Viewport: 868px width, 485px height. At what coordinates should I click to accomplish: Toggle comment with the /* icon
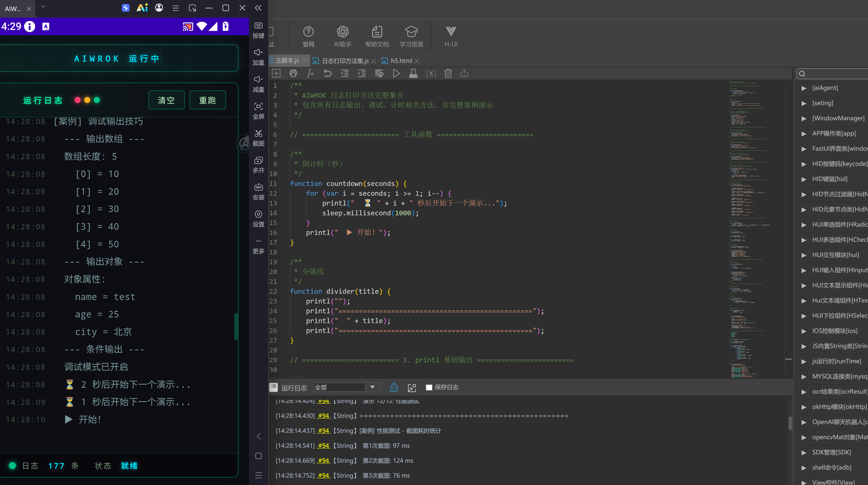pos(310,73)
